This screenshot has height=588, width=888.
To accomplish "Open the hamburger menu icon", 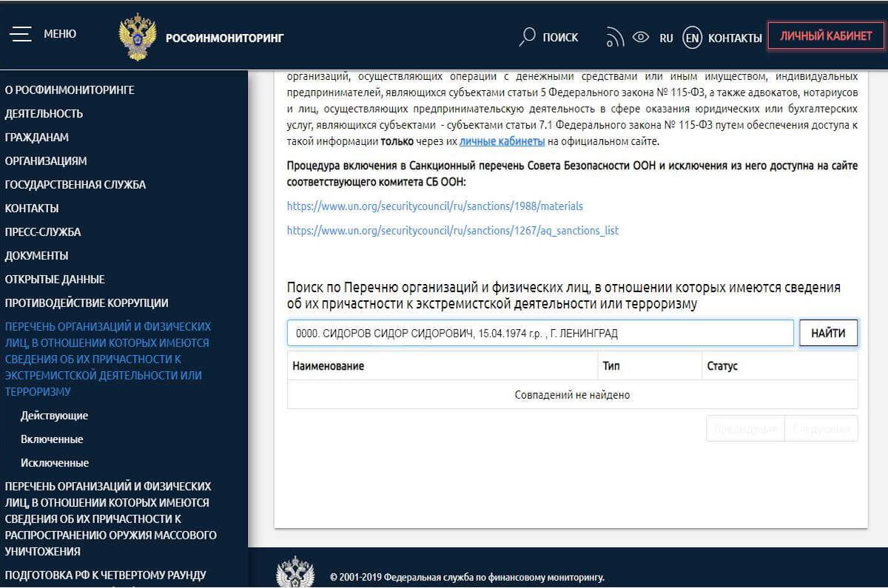I will (x=21, y=34).
